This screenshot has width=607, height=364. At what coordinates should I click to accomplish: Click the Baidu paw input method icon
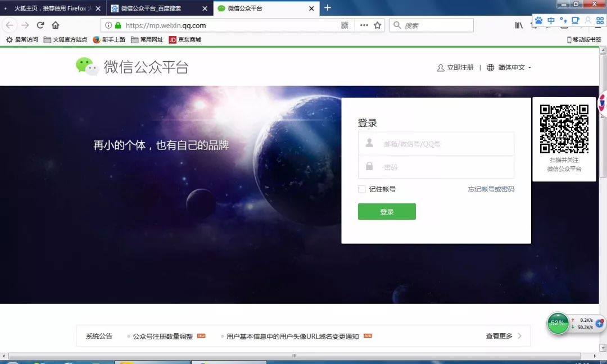pyautogui.click(x=539, y=20)
